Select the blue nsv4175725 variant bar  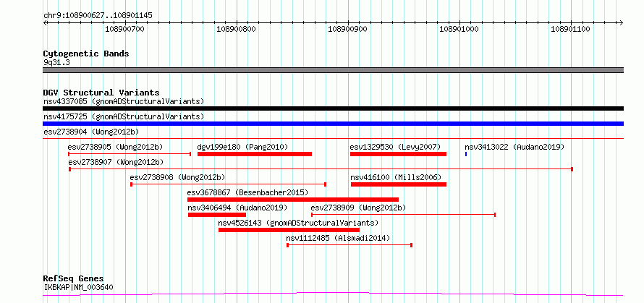point(333,124)
